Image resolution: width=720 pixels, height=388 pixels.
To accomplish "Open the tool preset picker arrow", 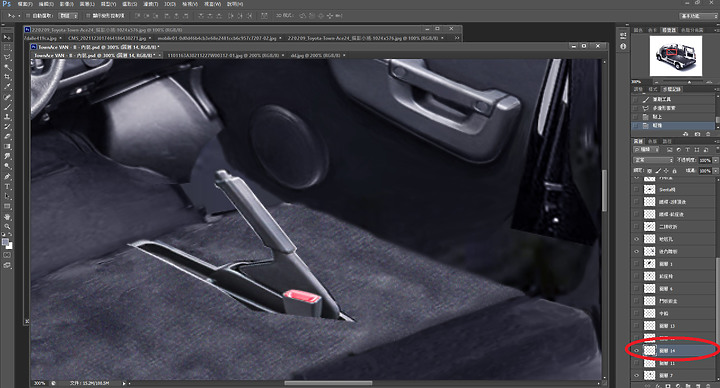I will coord(18,16).
